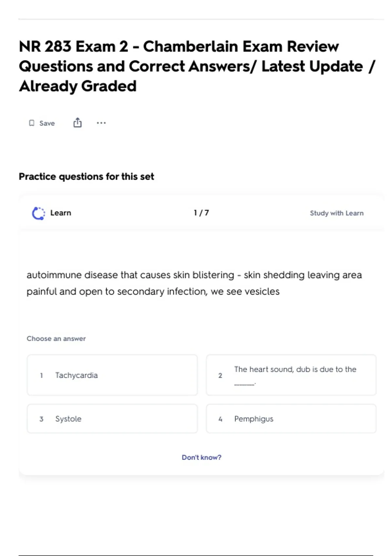Open the Study with Learn link
The image size is (392, 556).
coord(336,213)
